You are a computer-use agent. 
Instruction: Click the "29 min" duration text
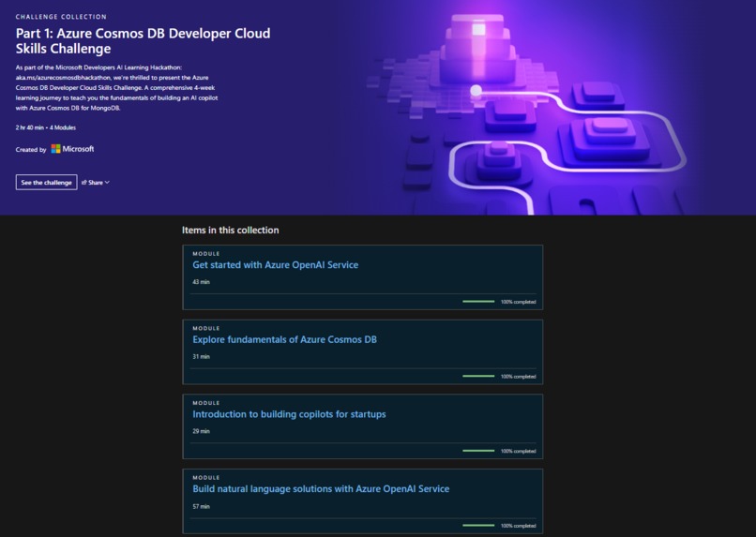click(201, 431)
